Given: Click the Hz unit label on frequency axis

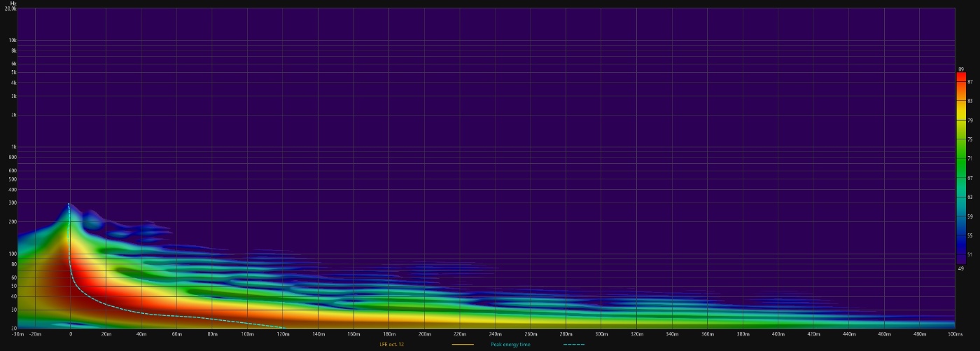Looking at the screenshot, I should 13,4.
